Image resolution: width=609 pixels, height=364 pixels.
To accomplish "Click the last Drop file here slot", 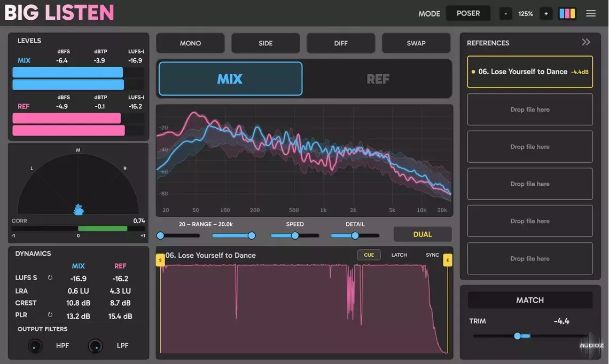I will (530, 258).
